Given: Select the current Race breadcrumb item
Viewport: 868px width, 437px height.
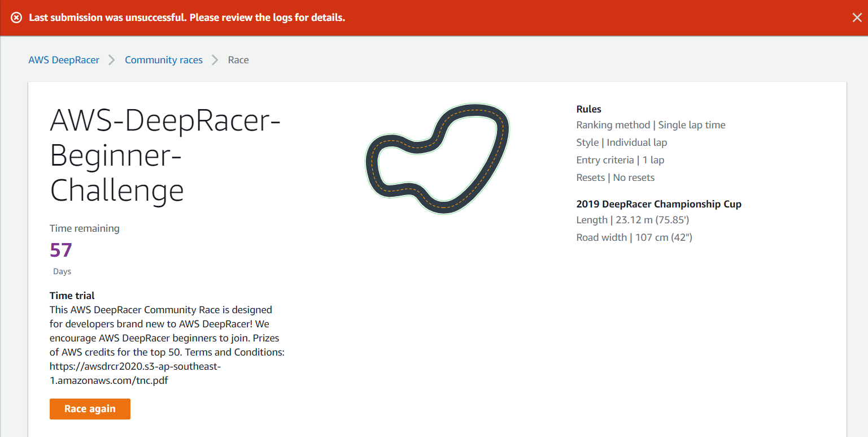Looking at the screenshot, I should (x=238, y=60).
